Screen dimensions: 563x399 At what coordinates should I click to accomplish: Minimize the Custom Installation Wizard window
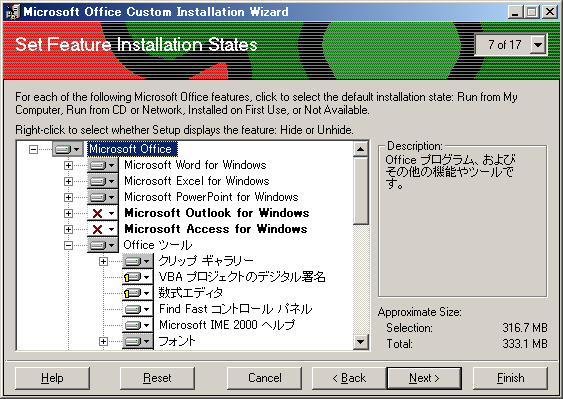(516, 12)
